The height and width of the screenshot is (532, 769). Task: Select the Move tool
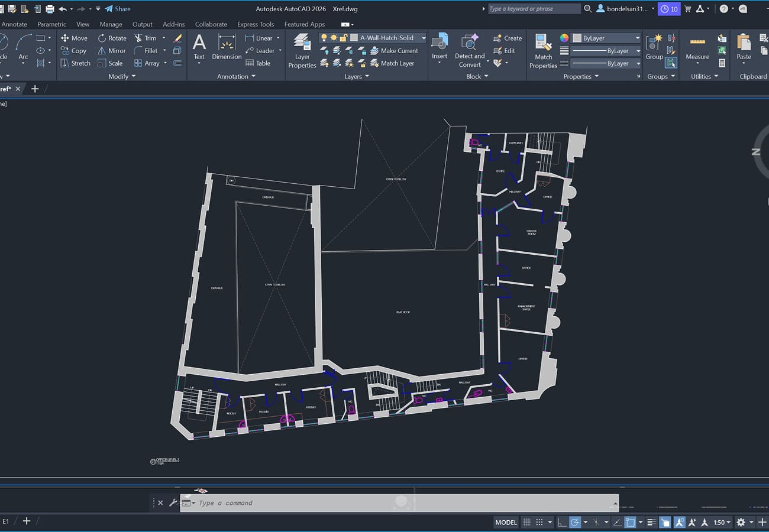coord(74,38)
